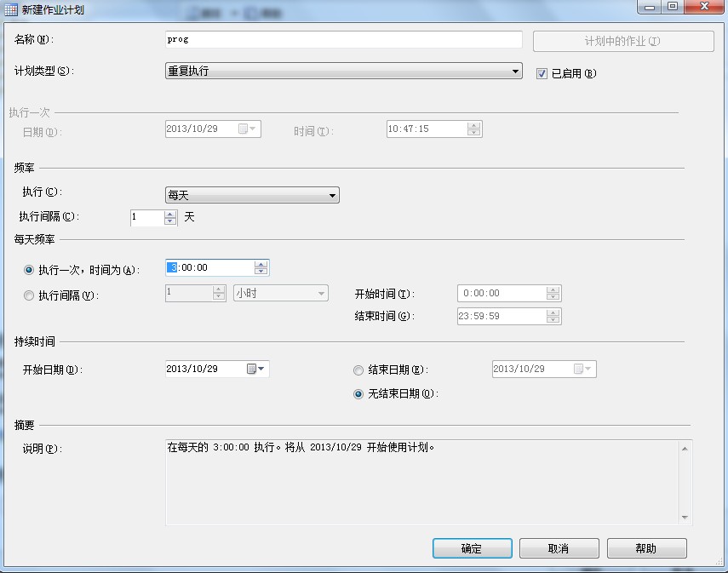
Task: Click the summary scrollbar up arrow
Action: click(685, 449)
